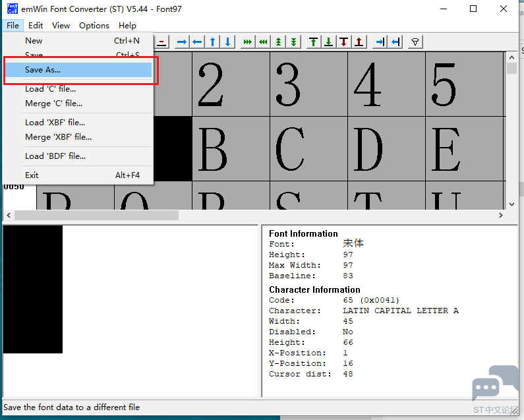Maximize the Font Converter window
524x420 pixels.
point(473,9)
